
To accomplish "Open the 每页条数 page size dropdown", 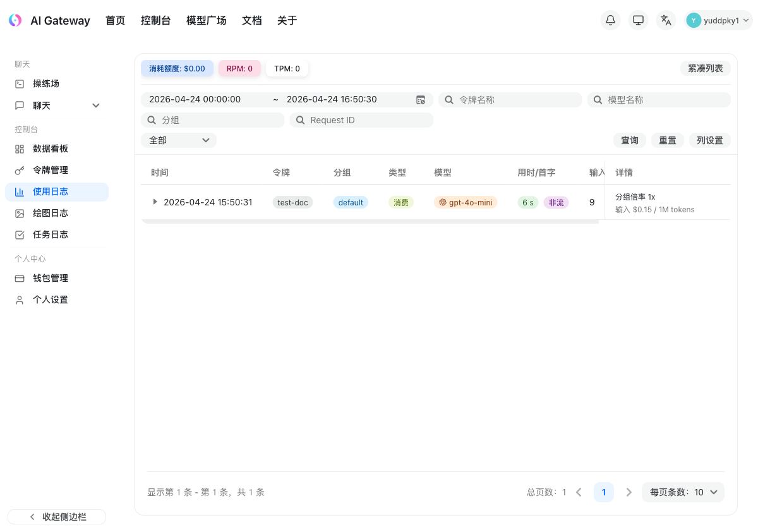I will click(x=683, y=492).
